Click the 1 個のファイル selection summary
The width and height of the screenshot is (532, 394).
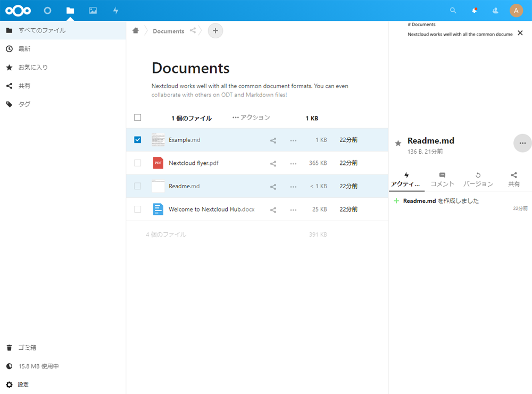pos(192,119)
